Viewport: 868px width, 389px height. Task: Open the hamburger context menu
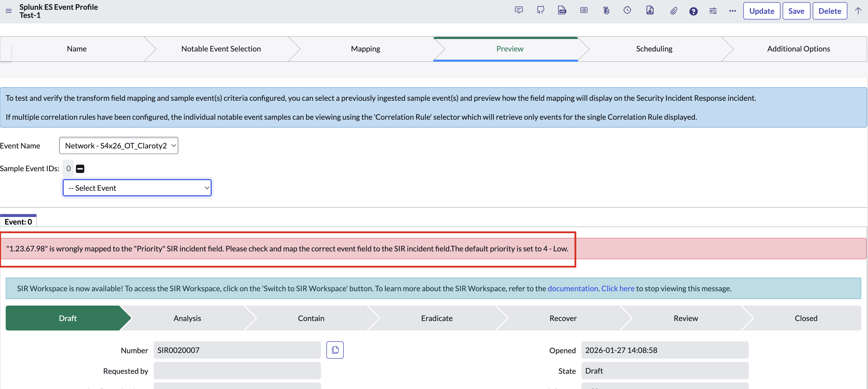pos(9,11)
